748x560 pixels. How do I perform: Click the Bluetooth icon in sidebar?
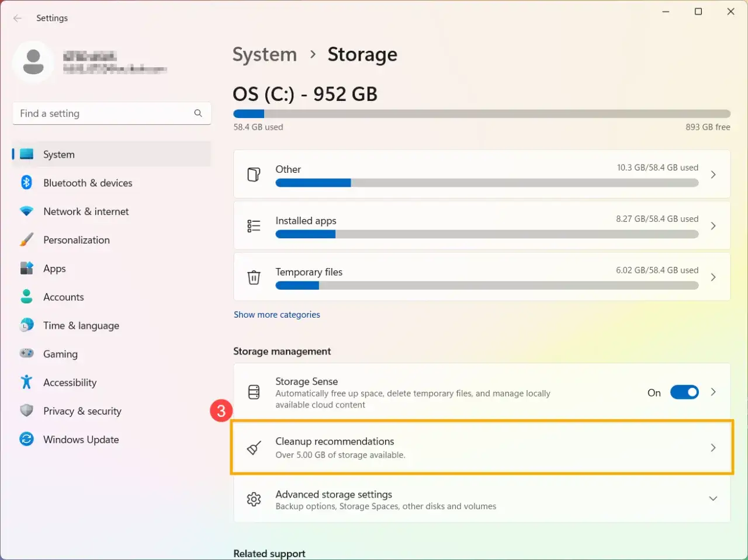[27, 183]
